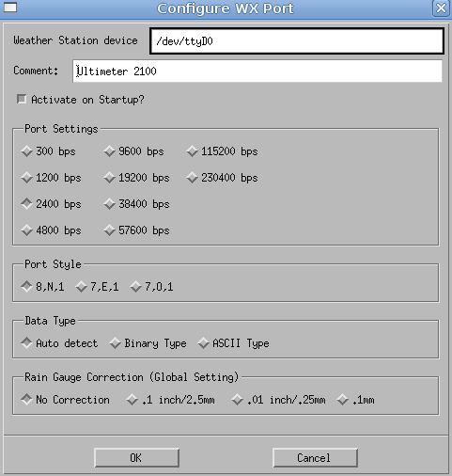Click the Cancel button
This screenshot has width=452, height=476.
315,458
